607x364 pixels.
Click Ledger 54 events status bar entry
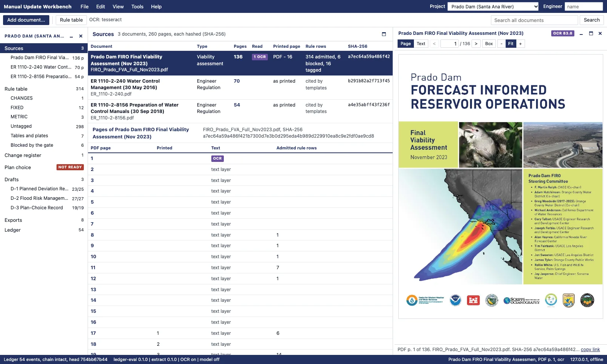55,359
